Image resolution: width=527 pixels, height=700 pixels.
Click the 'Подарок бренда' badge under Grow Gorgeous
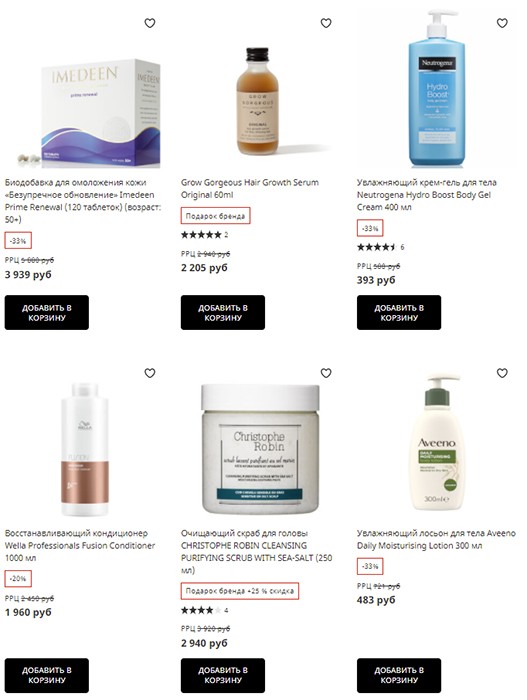(x=215, y=216)
